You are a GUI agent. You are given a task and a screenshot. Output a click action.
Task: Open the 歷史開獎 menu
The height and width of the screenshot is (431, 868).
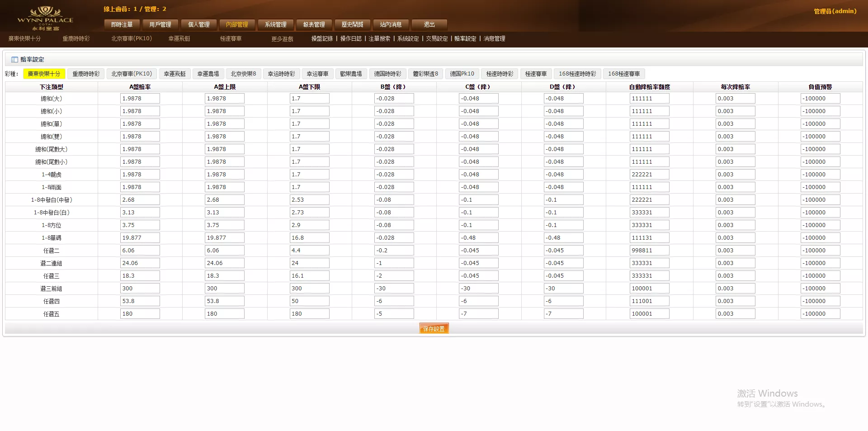tap(353, 24)
